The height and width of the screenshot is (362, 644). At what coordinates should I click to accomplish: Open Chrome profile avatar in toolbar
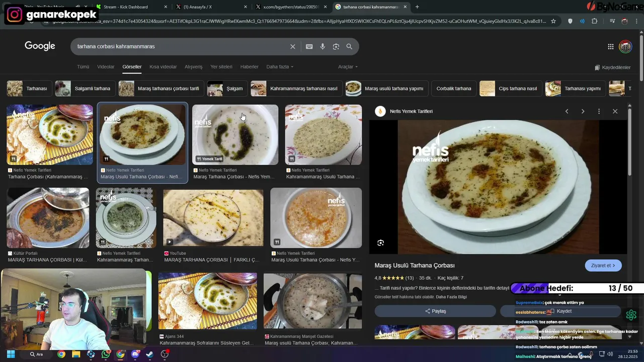624,21
